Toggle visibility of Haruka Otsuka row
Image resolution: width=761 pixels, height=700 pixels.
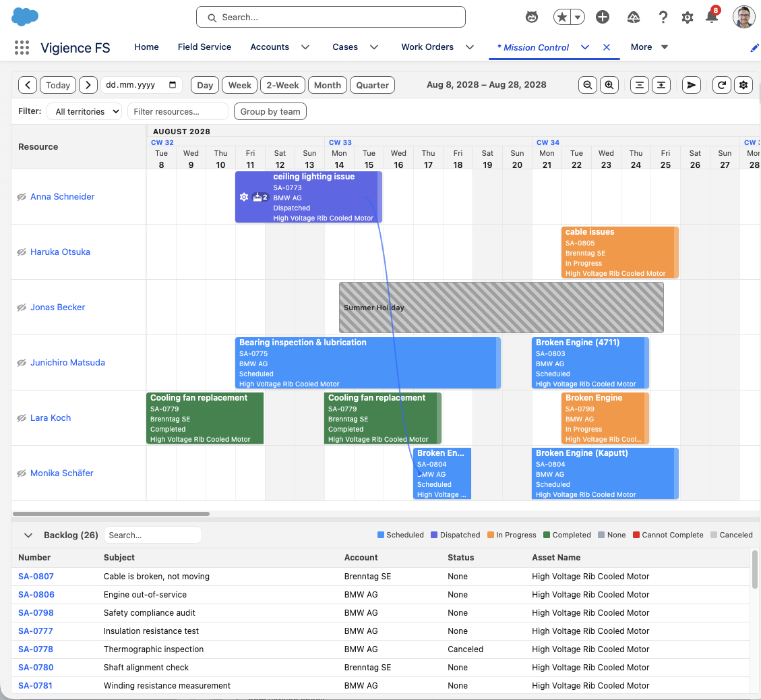(22, 252)
